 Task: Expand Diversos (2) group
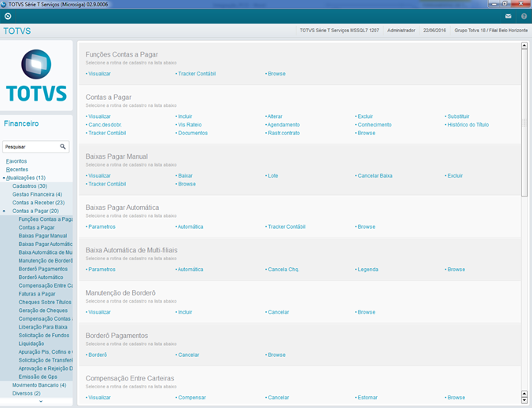(27, 393)
